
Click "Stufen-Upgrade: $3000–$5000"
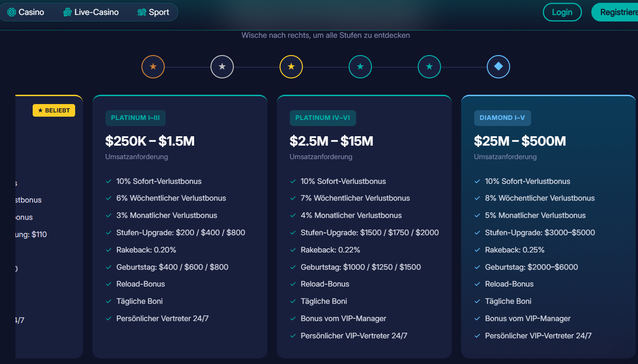[540, 233]
